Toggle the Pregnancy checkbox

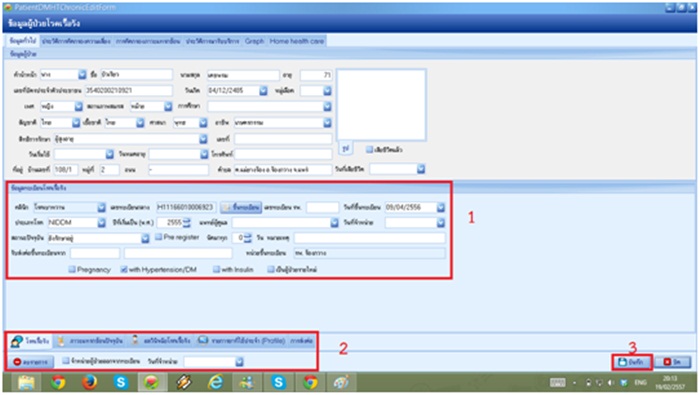click(72, 269)
